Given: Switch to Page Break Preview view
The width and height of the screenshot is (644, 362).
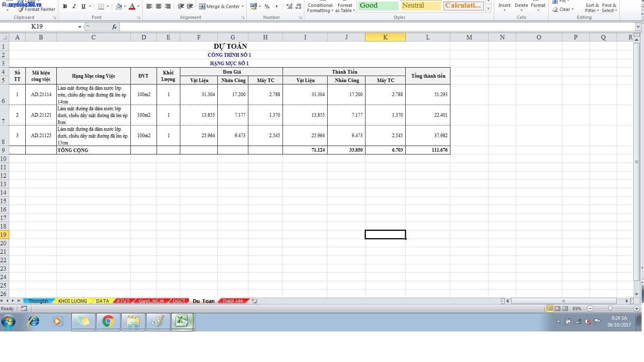Looking at the screenshot, I should [565, 309].
